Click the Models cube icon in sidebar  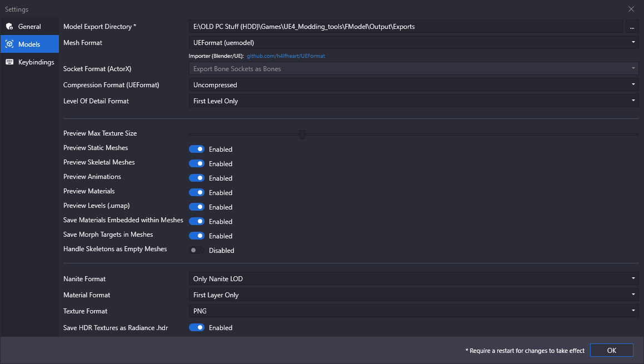(x=9, y=44)
